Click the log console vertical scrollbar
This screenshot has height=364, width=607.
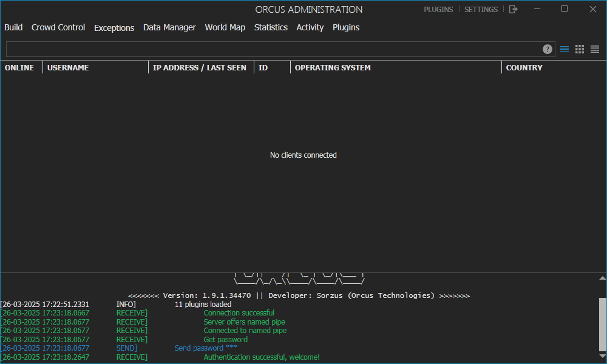602,325
